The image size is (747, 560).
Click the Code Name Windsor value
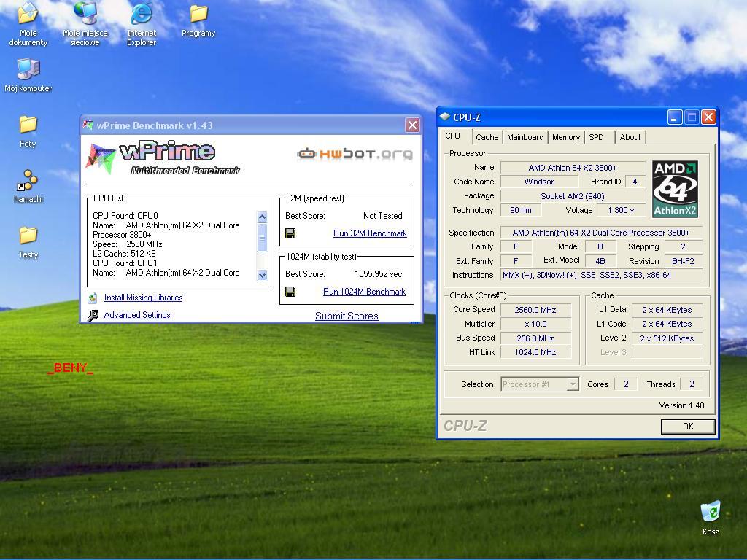(539, 182)
